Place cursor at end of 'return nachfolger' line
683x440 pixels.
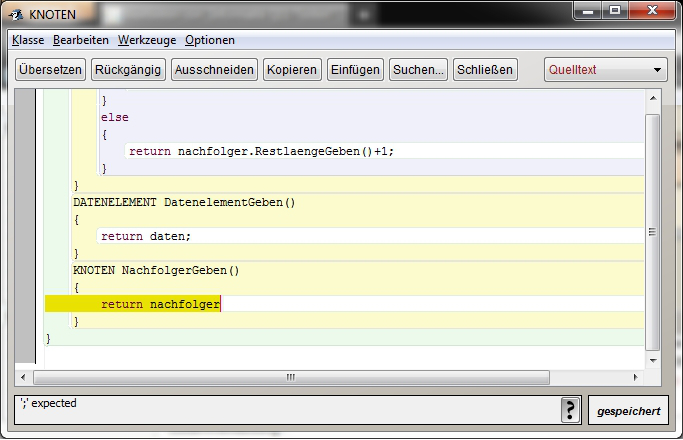(220, 304)
